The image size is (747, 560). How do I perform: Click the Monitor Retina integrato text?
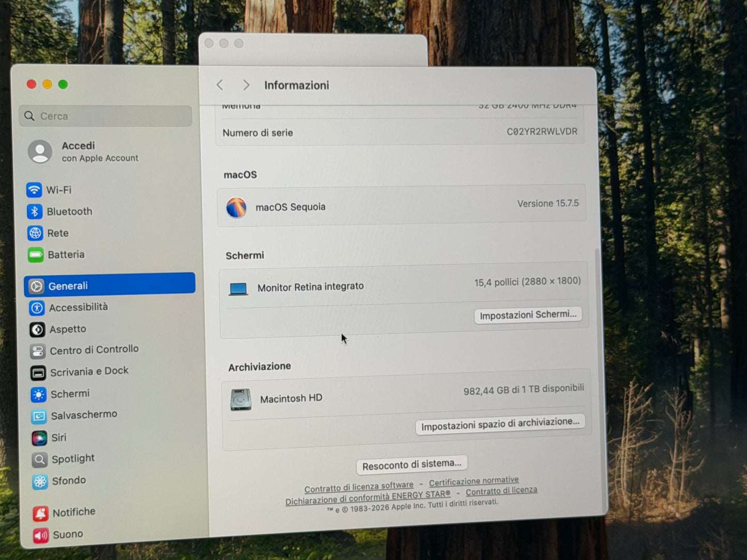(311, 287)
